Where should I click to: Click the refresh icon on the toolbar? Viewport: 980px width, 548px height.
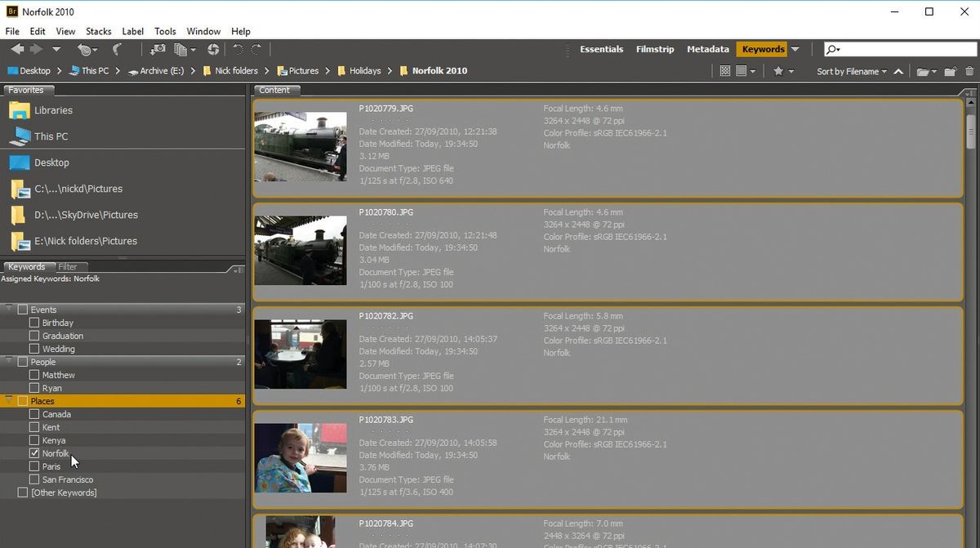[x=212, y=49]
